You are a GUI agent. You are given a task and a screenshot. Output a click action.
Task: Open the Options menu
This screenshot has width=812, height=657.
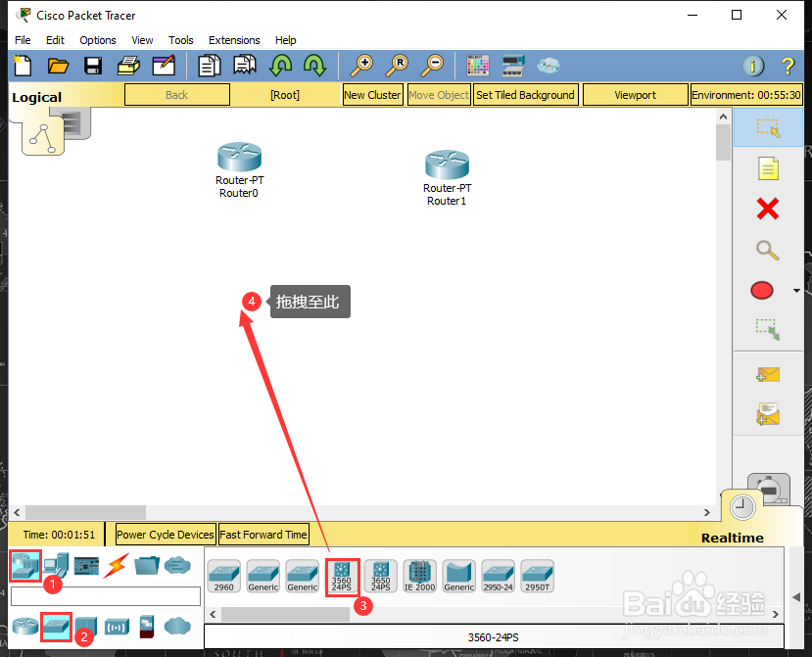[x=97, y=40]
